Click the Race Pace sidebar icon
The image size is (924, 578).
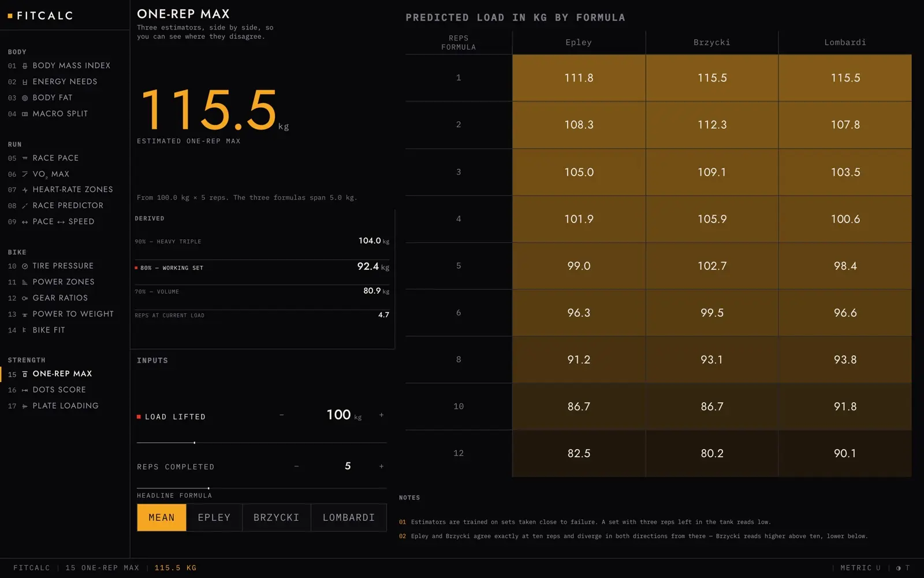pyautogui.click(x=25, y=158)
